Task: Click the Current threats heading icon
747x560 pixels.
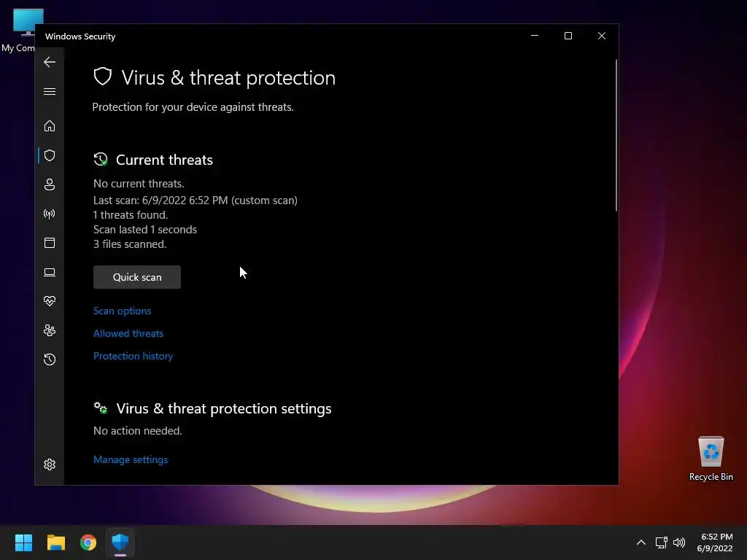Action: pyautogui.click(x=101, y=159)
